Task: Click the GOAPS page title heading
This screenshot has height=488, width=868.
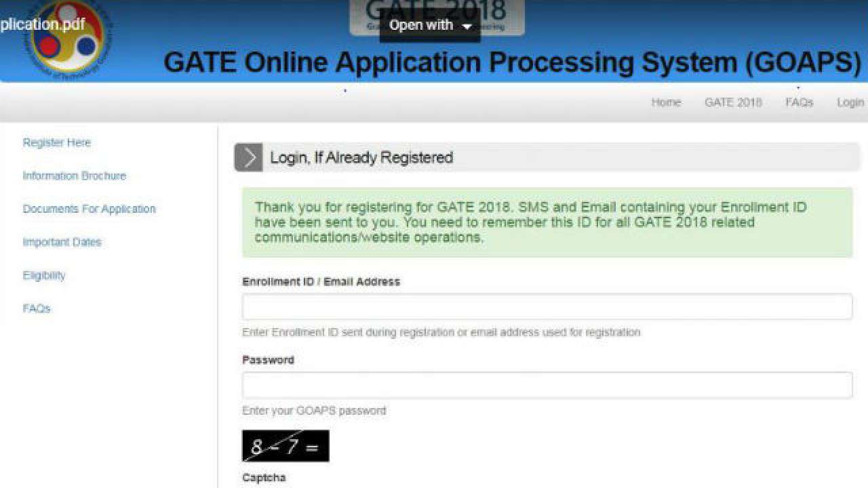Action: click(x=512, y=62)
